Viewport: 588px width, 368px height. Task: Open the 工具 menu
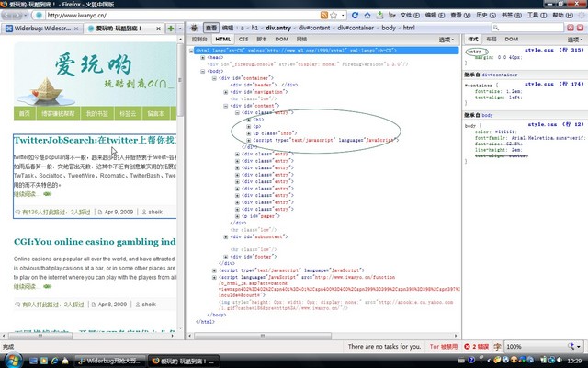(537, 15)
